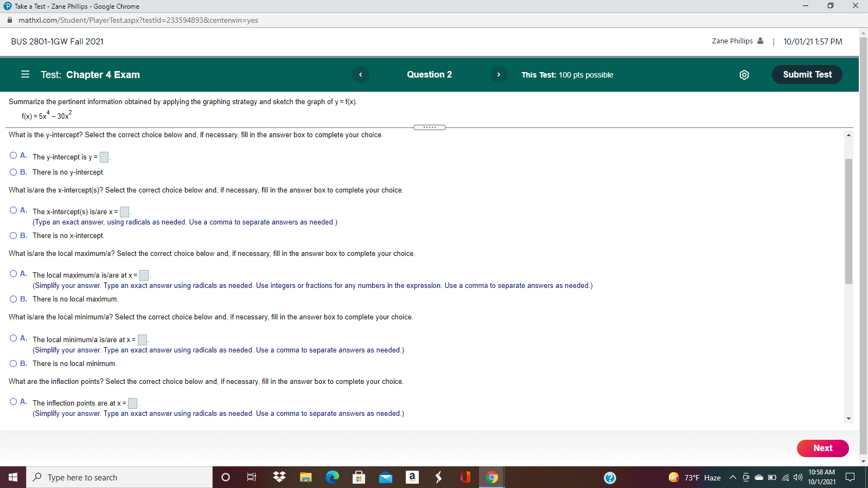868x488 pixels.
Task: Click the Submit Test button
Action: pyautogui.click(x=807, y=75)
